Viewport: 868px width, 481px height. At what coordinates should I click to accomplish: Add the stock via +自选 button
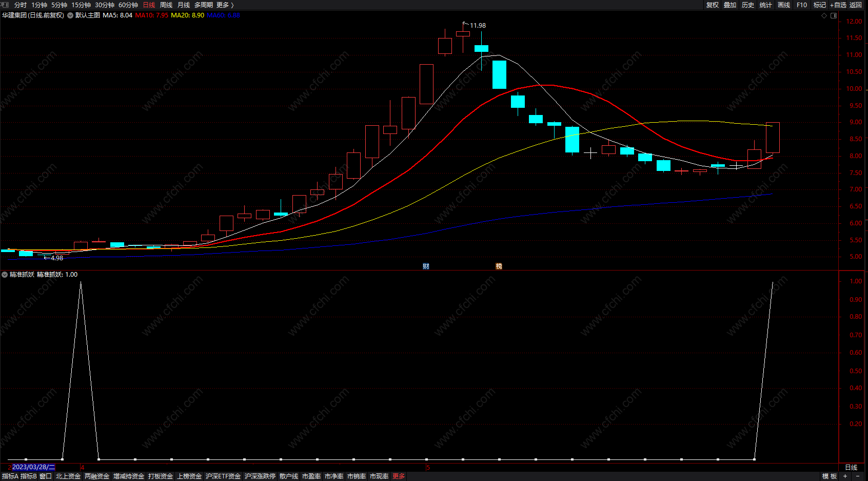838,5
